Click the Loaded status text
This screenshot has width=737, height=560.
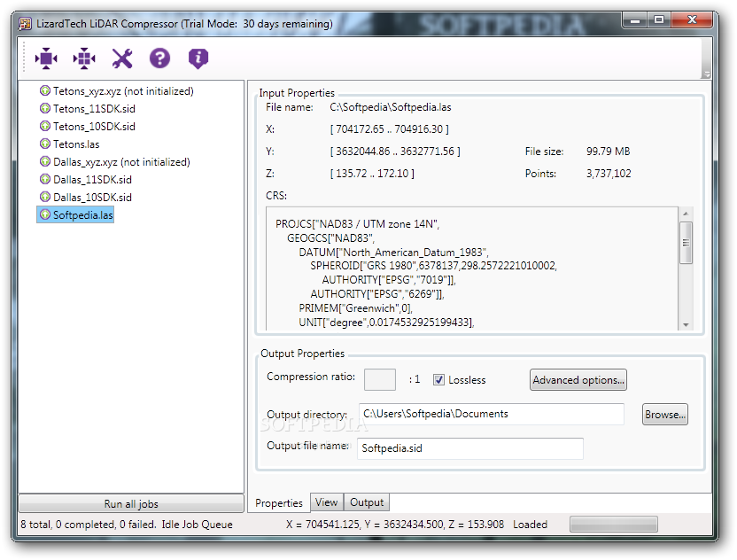(x=530, y=525)
